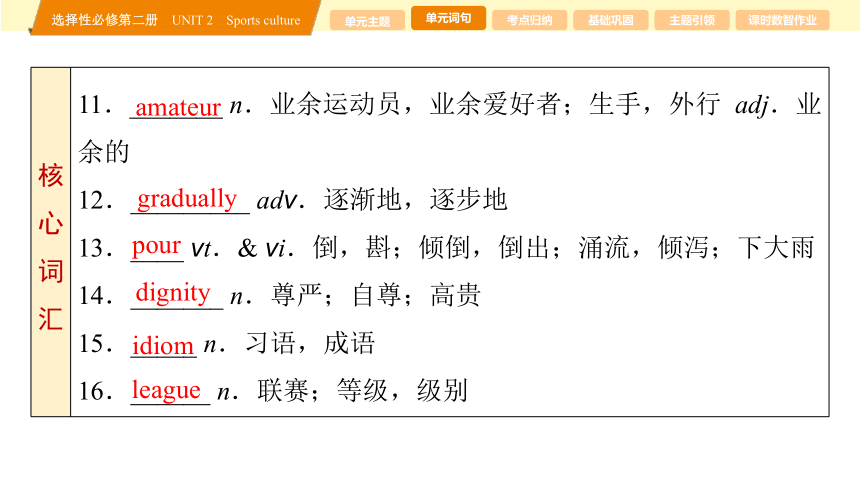The height and width of the screenshot is (484, 860).
Task: Click the red word dignity
Action: point(173,293)
